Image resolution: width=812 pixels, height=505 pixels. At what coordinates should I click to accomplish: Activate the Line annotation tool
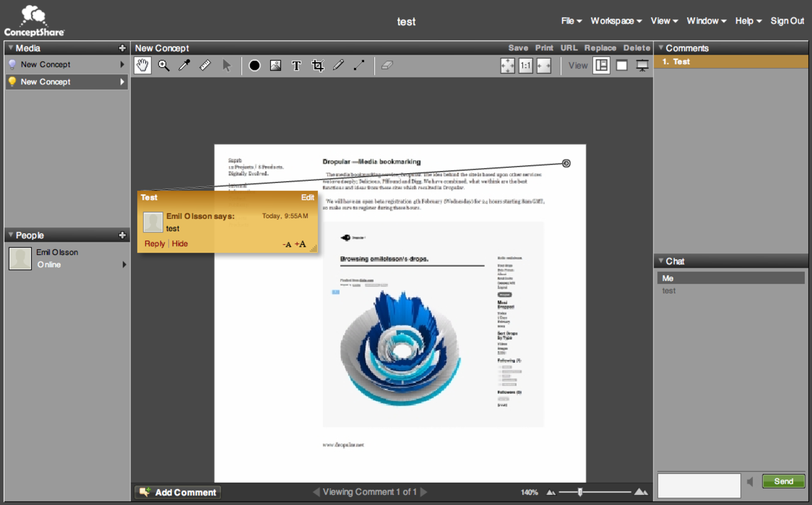359,65
